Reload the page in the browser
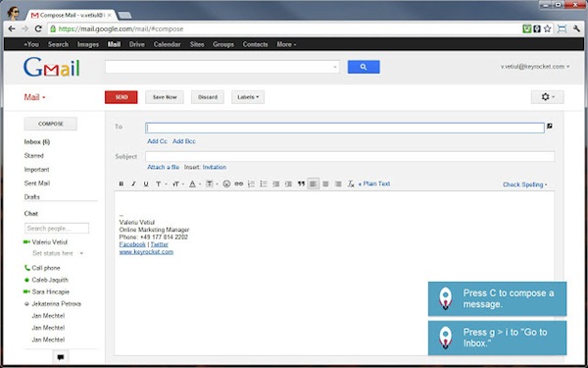Viewport: 588px width, 368px height. click(38, 28)
